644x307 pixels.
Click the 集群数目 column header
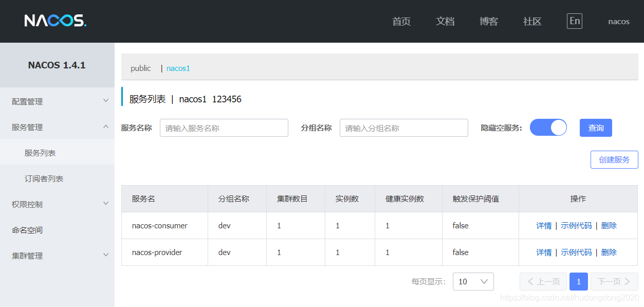pos(296,198)
